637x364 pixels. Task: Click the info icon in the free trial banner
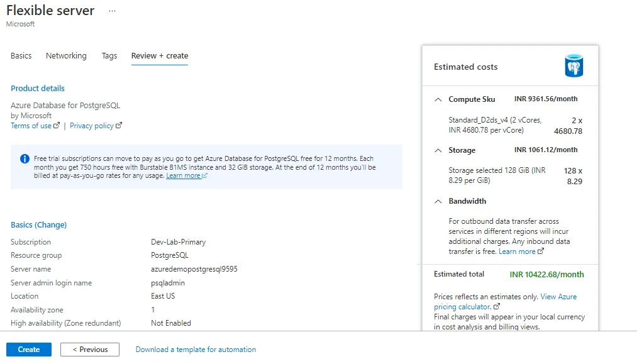click(x=25, y=159)
